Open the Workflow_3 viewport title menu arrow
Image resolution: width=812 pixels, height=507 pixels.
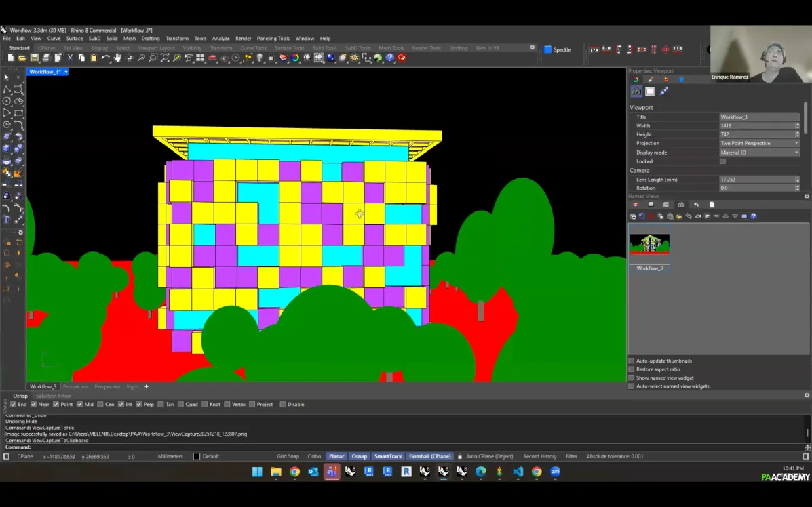click(x=66, y=72)
